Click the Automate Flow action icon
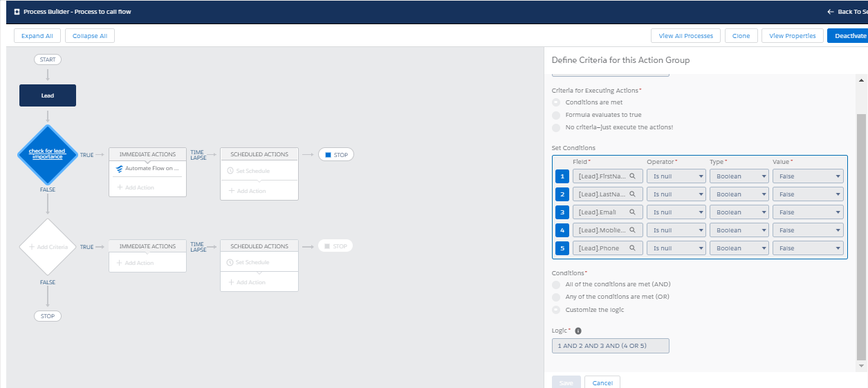 pyautogui.click(x=120, y=168)
